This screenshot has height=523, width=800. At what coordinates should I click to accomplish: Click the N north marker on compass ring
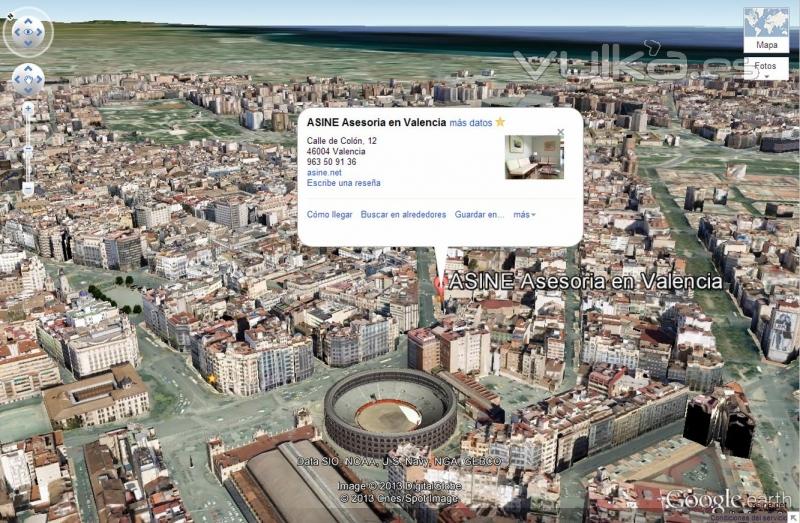pos(11,16)
